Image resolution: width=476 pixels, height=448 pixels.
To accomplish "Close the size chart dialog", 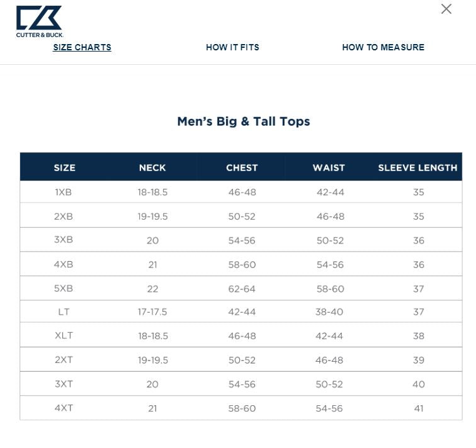I will coord(446,9).
